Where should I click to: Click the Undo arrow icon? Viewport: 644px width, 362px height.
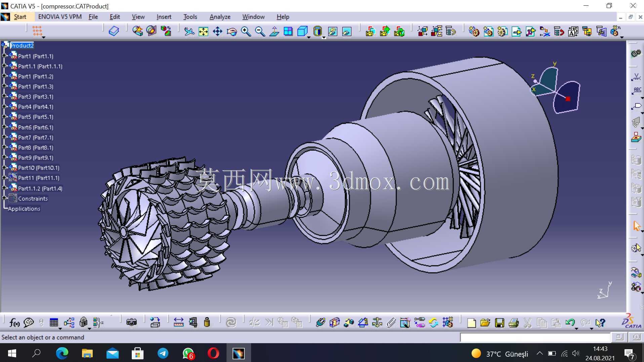pos(570,323)
